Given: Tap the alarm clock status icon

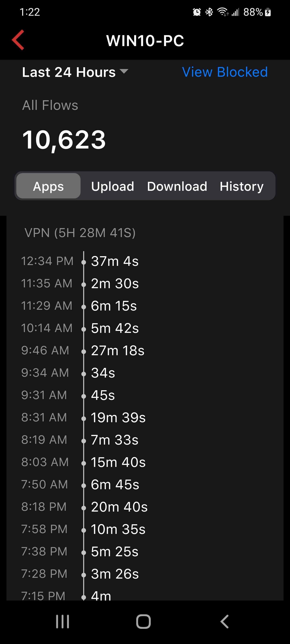Looking at the screenshot, I should pos(197,12).
